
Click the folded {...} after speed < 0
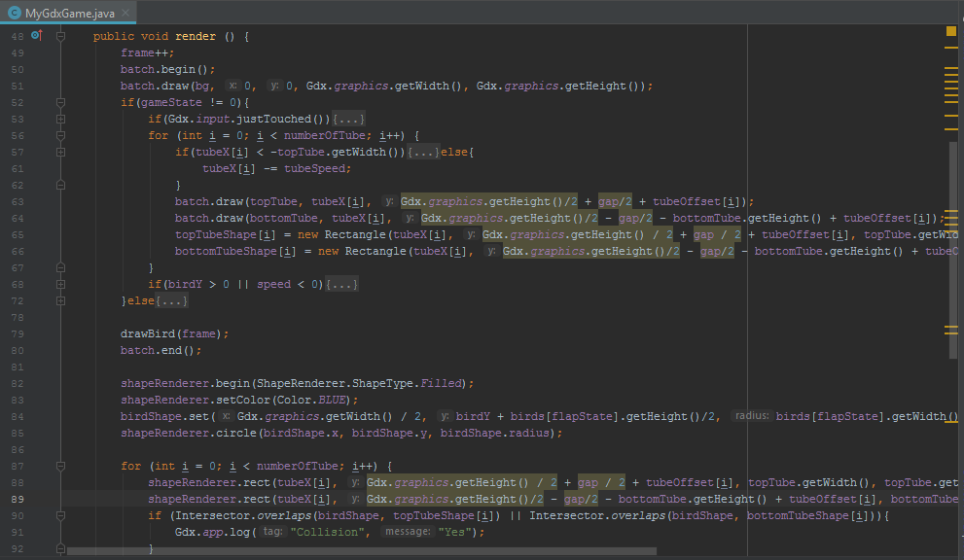(x=341, y=285)
